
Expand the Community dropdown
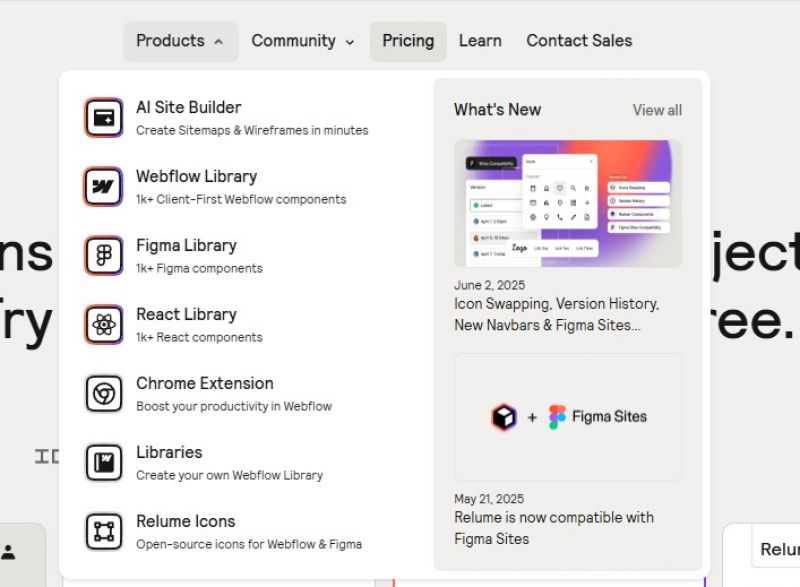tap(303, 41)
